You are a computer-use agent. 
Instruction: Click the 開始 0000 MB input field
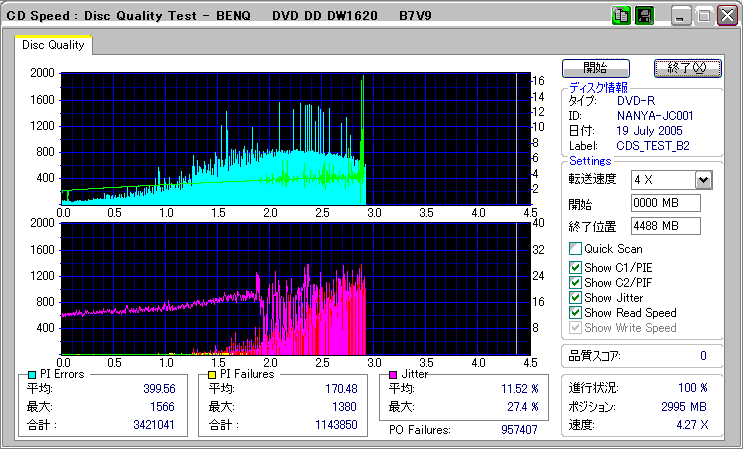pyautogui.click(x=665, y=203)
